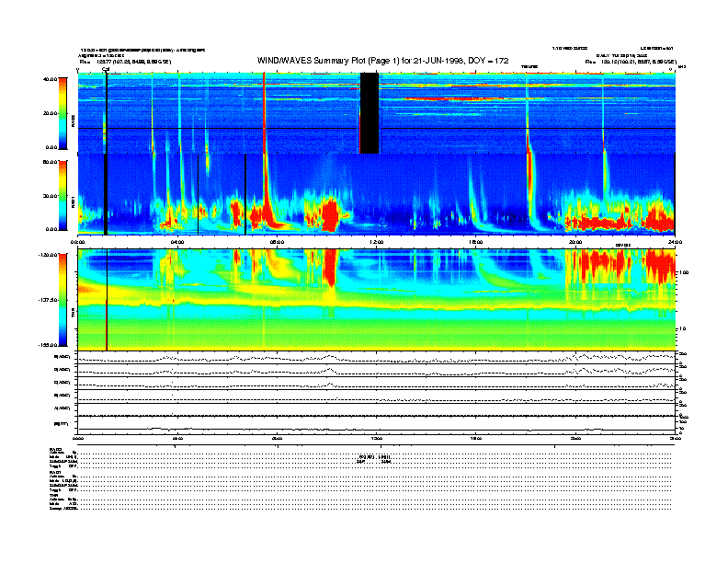728x563 pixels.
Task: Click the 04:00 tick label under the line plots
Action: point(177,438)
